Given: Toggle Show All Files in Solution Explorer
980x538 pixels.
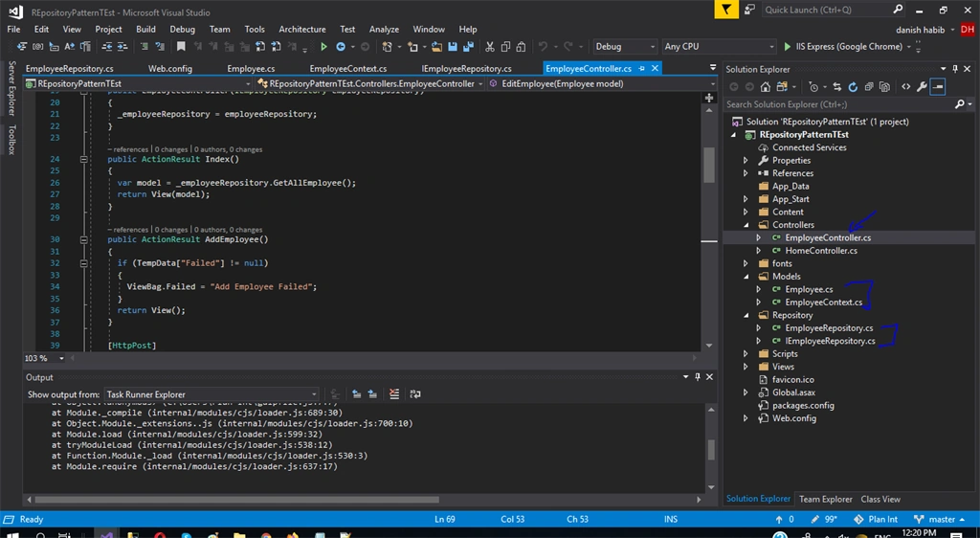Looking at the screenshot, I should tap(885, 87).
